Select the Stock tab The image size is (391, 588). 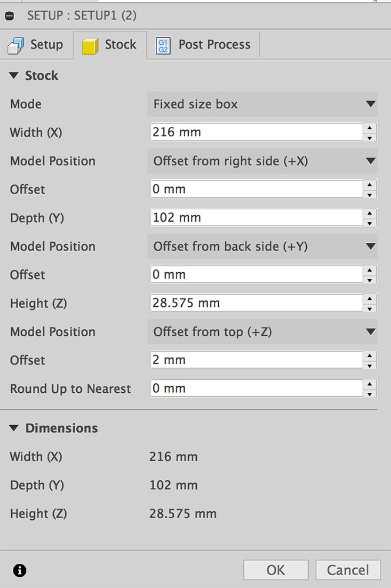(x=110, y=45)
